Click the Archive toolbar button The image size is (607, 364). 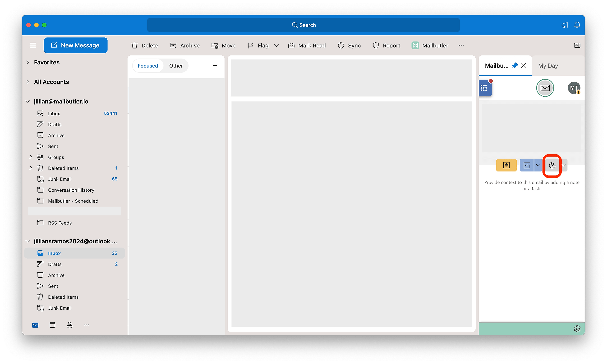pyautogui.click(x=185, y=46)
